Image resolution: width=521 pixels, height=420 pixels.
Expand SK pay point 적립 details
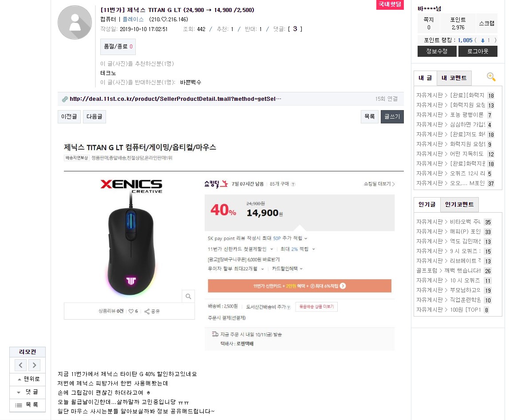pos(306,238)
